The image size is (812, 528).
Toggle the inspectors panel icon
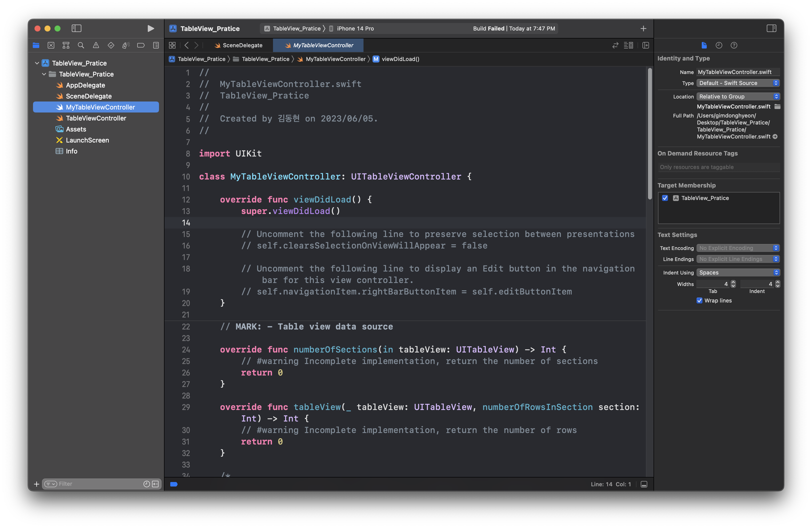coord(771,28)
